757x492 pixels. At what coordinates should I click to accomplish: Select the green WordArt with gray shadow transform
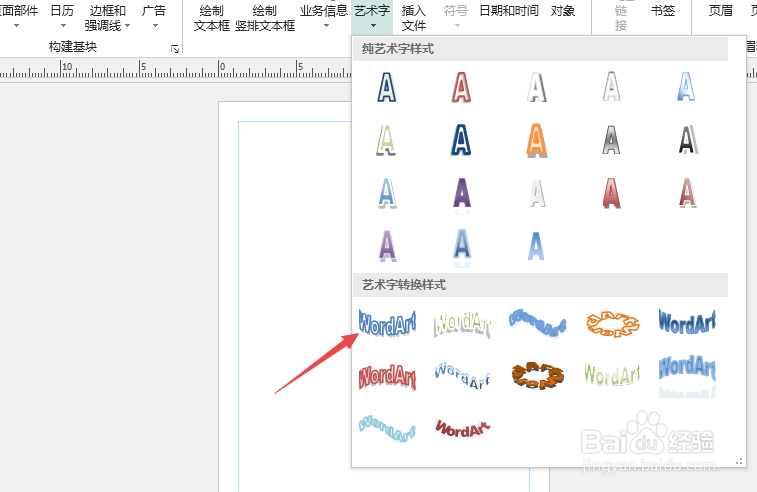coord(463,324)
